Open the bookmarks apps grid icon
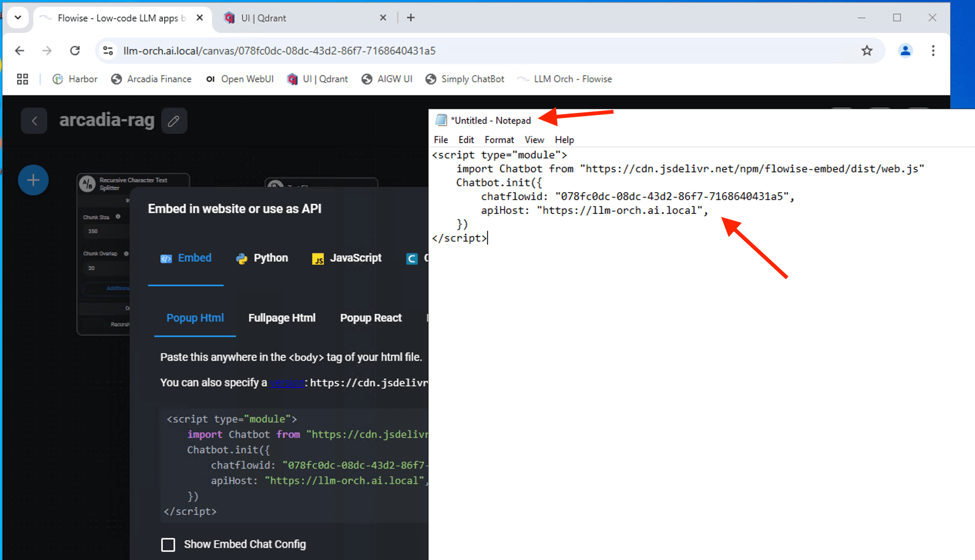The image size is (975, 560). [x=22, y=79]
